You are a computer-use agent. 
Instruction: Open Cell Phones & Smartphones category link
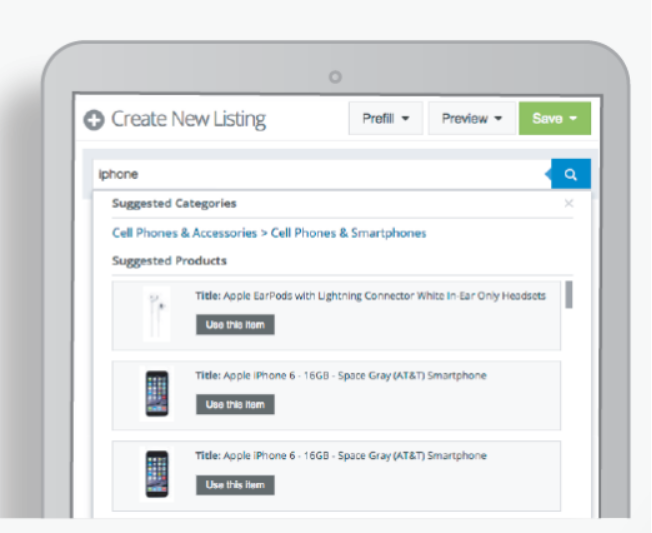[x=348, y=233]
